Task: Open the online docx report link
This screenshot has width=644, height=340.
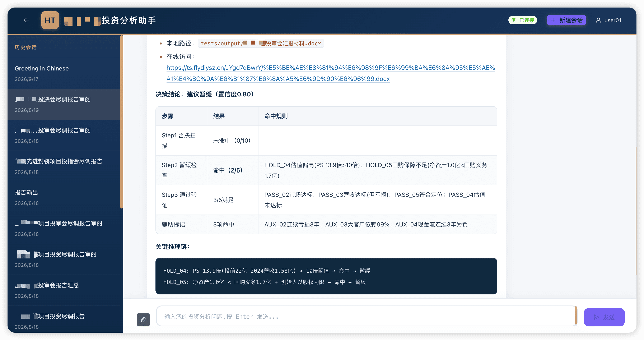Action: (x=331, y=73)
